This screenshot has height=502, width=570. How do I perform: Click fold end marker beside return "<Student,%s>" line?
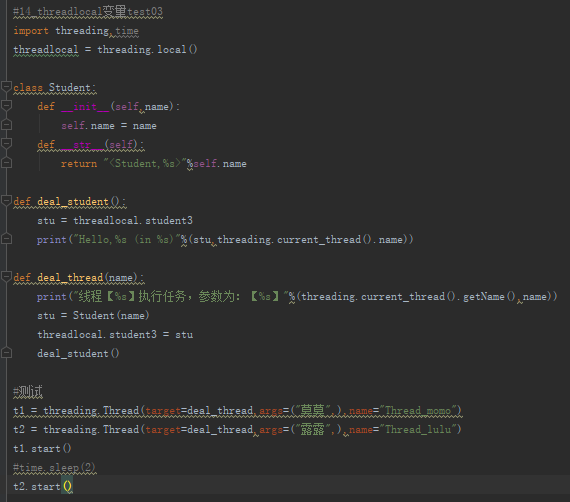coord(6,163)
